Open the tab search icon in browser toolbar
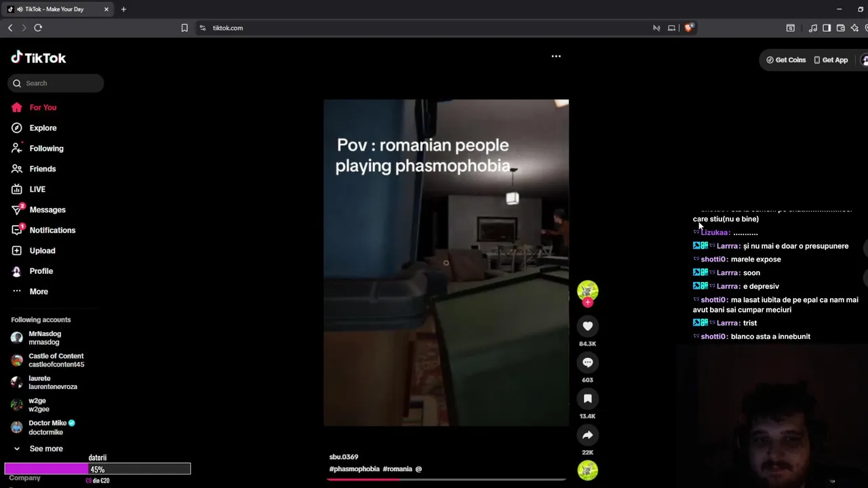The height and width of the screenshot is (488, 868). tap(791, 28)
